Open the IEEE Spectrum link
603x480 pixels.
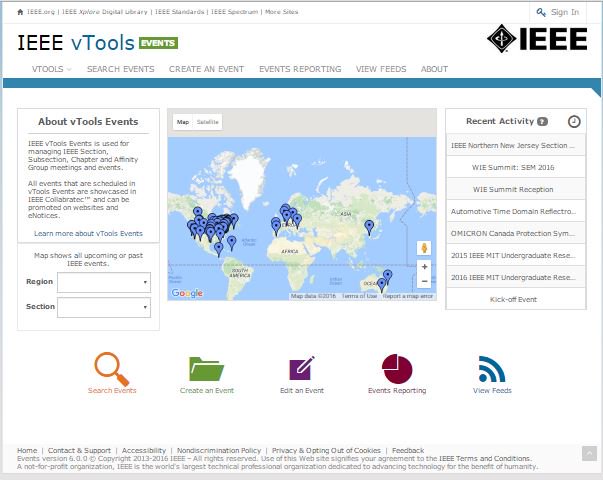(234, 12)
